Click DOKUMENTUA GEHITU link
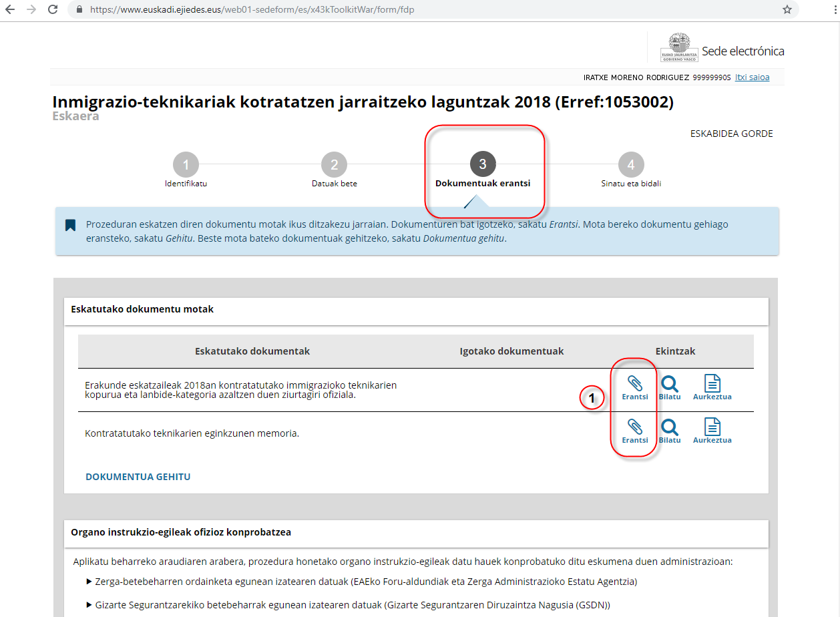This screenshot has width=840, height=617. pos(138,477)
